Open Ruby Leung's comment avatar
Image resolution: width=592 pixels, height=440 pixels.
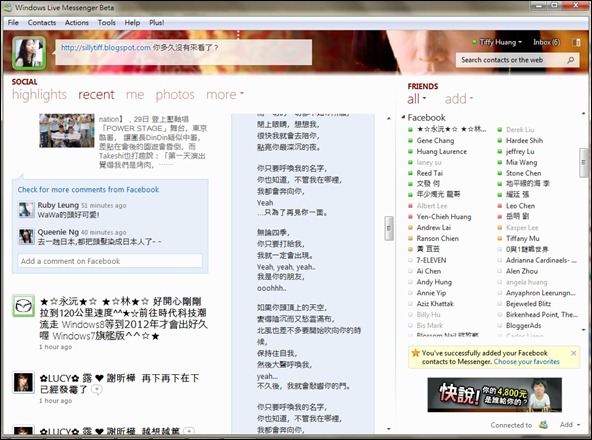click(x=26, y=210)
